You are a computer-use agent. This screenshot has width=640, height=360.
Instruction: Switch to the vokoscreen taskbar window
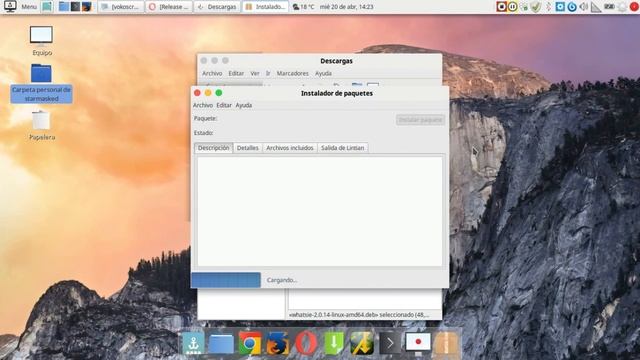121,7
